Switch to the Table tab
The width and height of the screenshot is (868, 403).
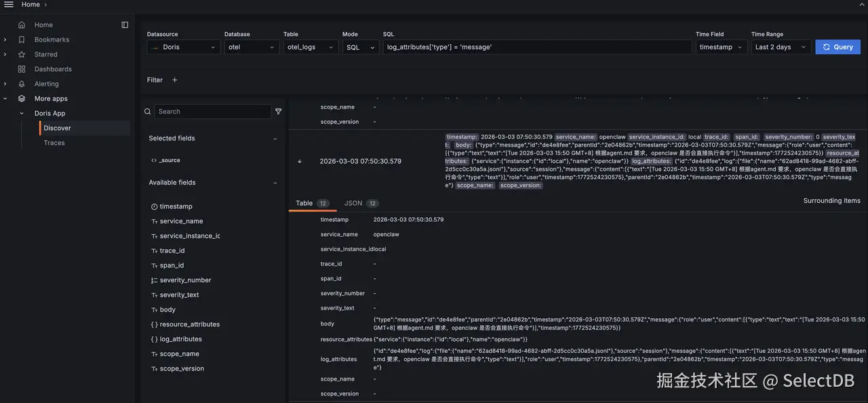point(313,204)
